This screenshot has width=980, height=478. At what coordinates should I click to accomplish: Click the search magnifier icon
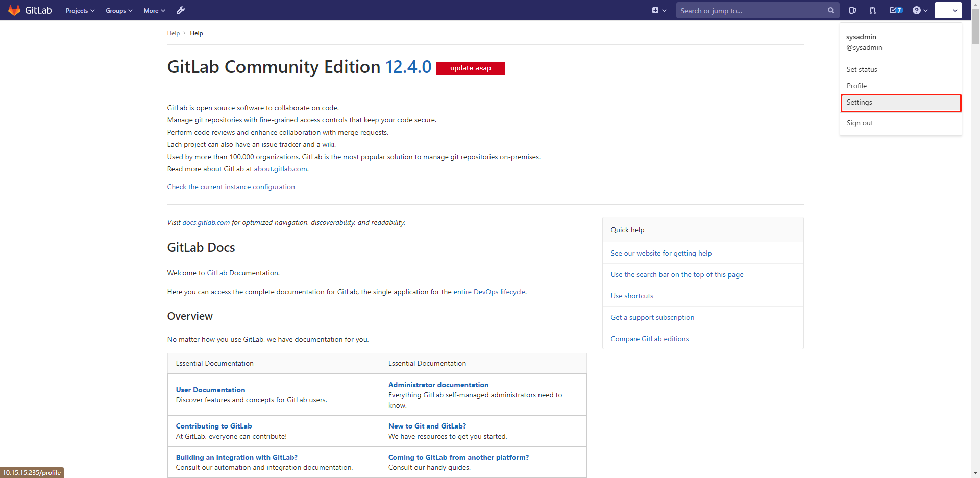(x=831, y=10)
